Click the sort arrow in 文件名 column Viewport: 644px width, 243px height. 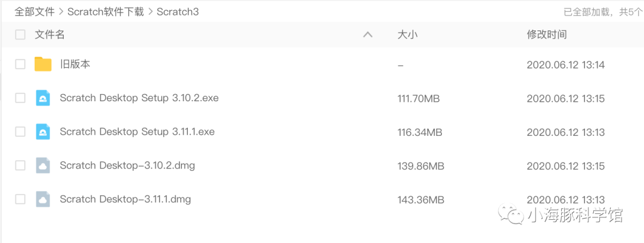368,35
